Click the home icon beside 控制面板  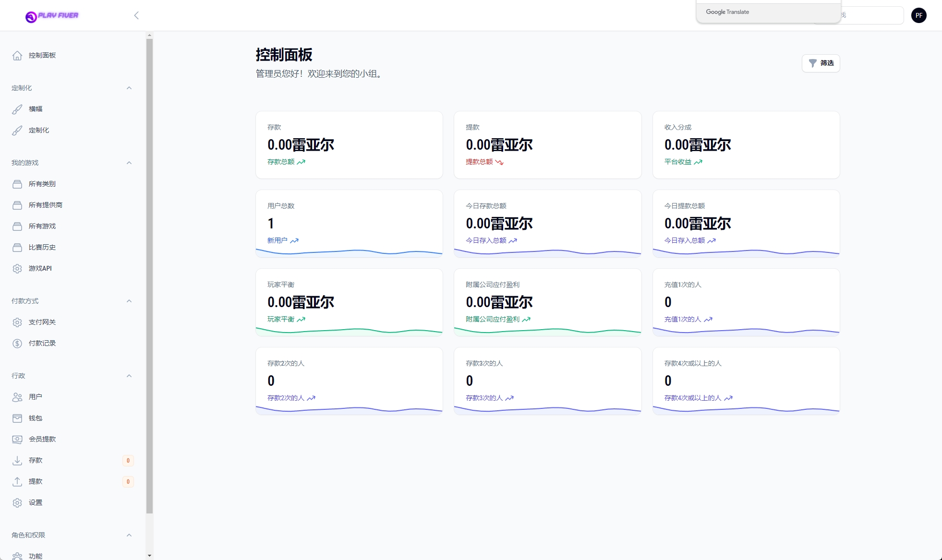(x=17, y=56)
